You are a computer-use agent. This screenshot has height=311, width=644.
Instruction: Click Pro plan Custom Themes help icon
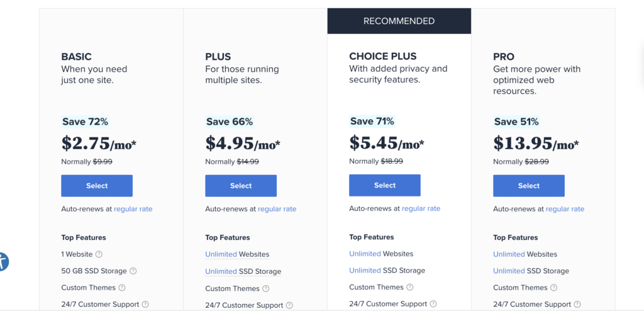coord(554,288)
